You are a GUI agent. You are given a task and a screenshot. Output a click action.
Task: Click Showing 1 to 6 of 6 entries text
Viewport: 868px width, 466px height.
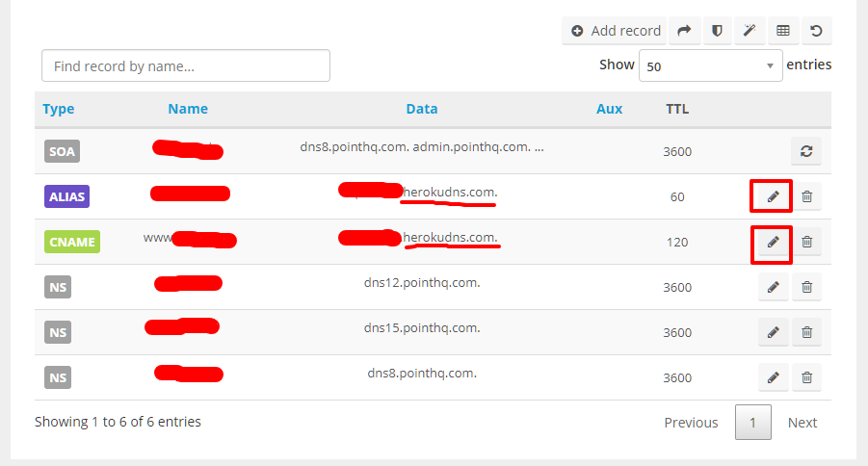(118, 422)
